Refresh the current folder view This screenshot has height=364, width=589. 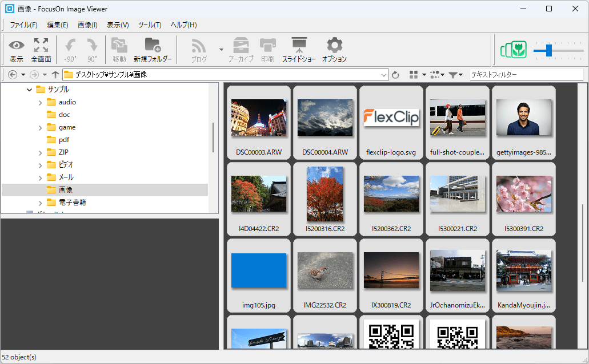click(x=395, y=75)
